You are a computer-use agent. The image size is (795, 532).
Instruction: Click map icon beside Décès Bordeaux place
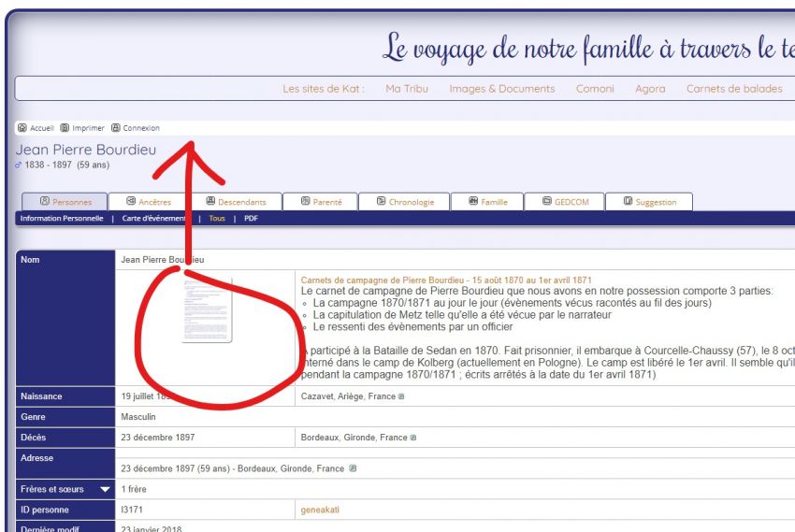tap(413, 437)
